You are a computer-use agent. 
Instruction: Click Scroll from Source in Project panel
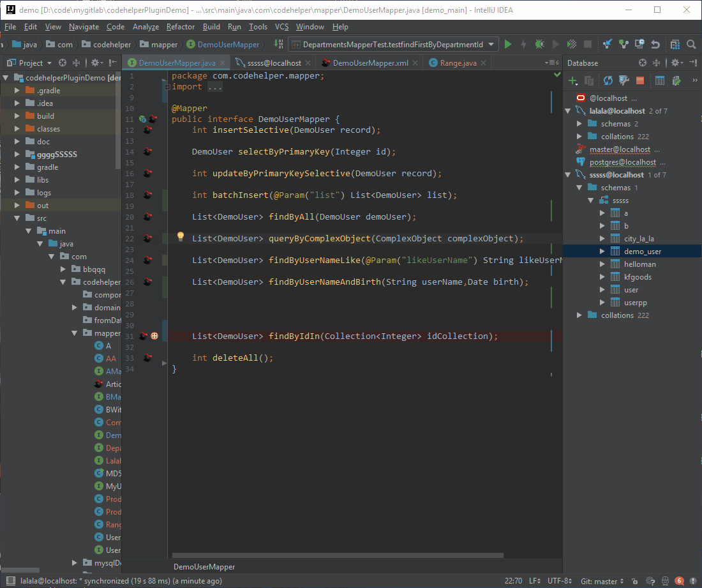coord(63,63)
